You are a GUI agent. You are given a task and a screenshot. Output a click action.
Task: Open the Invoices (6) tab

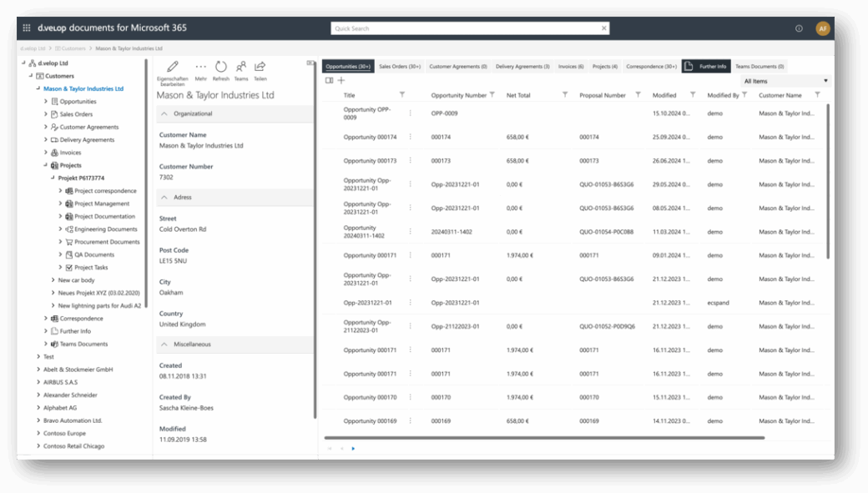pos(571,67)
